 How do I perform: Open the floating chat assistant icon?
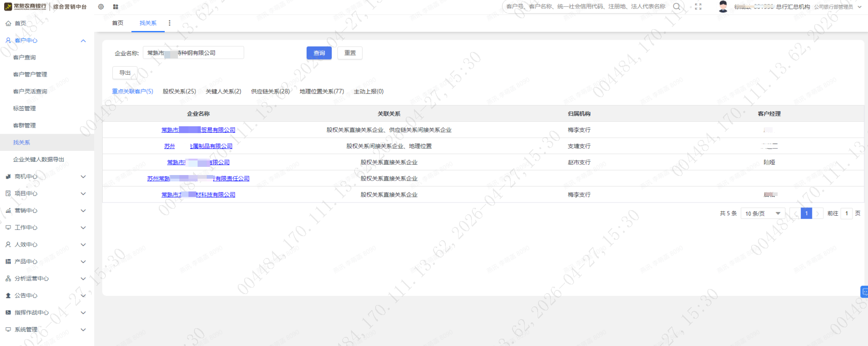(864, 292)
